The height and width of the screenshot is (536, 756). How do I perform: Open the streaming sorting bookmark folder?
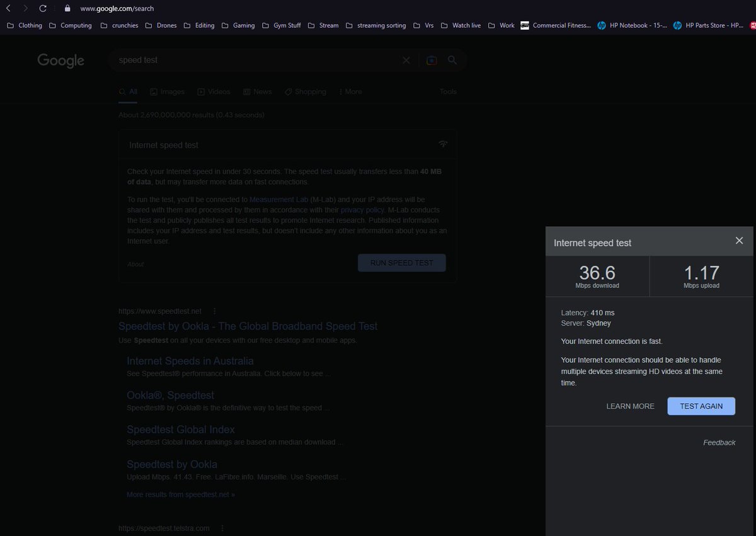coord(375,26)
